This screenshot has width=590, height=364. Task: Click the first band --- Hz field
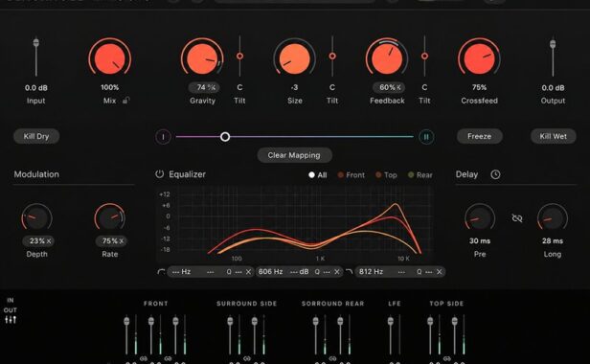point(181,271)
